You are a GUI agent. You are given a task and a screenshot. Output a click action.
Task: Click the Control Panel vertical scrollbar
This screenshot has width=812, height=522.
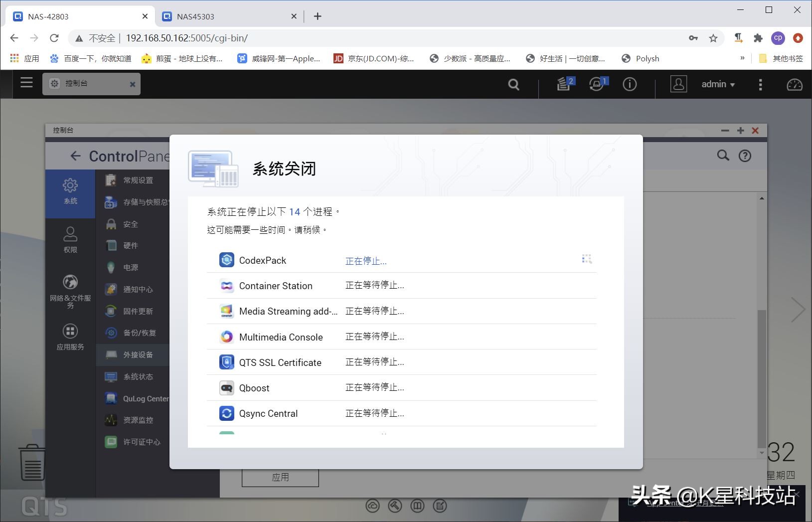761,379
